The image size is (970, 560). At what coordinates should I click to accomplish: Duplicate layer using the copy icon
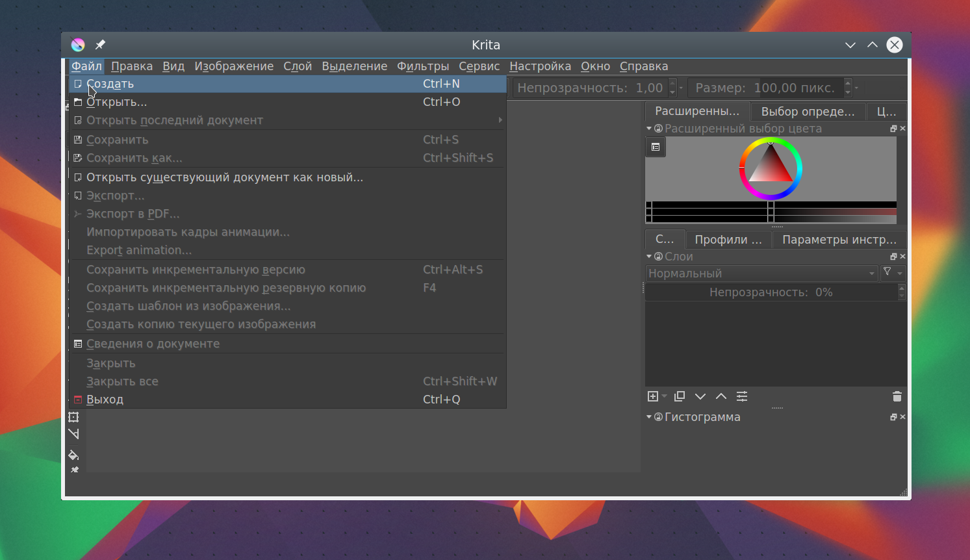pos(680,396)
